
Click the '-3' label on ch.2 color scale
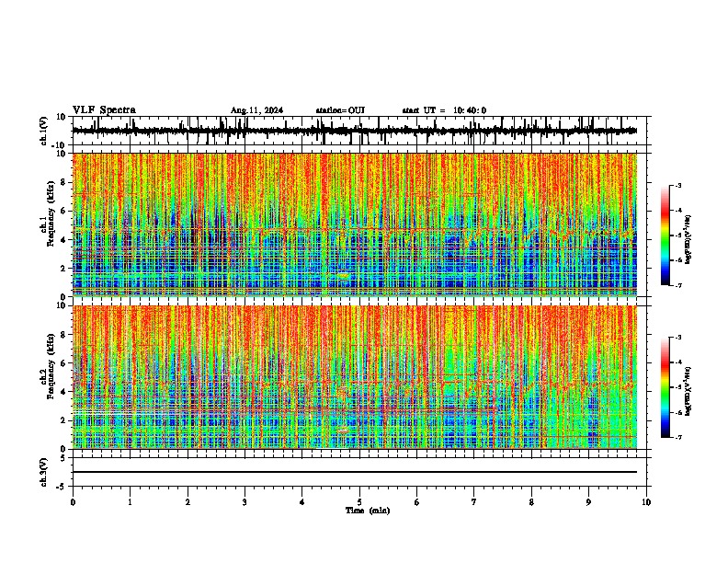(x=678, y=338)
